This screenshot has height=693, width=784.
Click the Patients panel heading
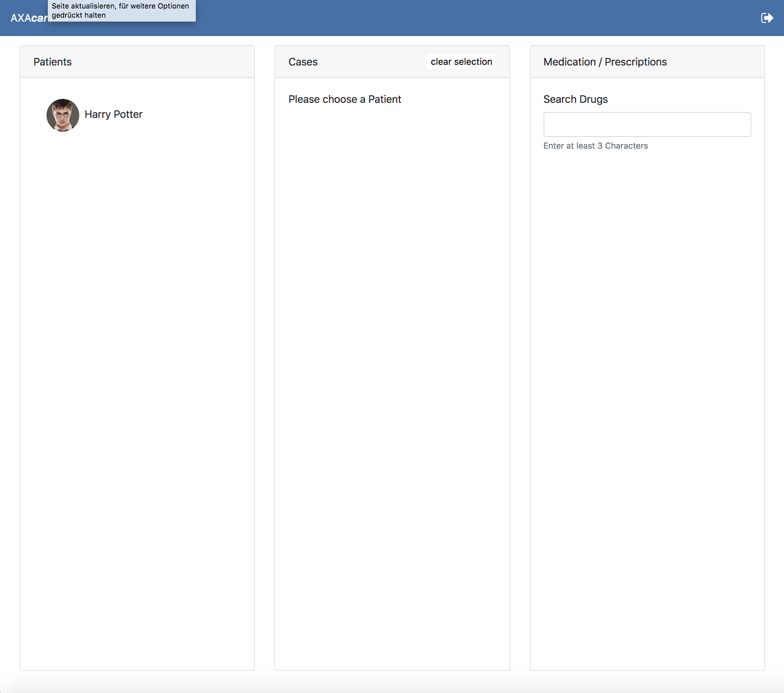[x=52, y=62]
